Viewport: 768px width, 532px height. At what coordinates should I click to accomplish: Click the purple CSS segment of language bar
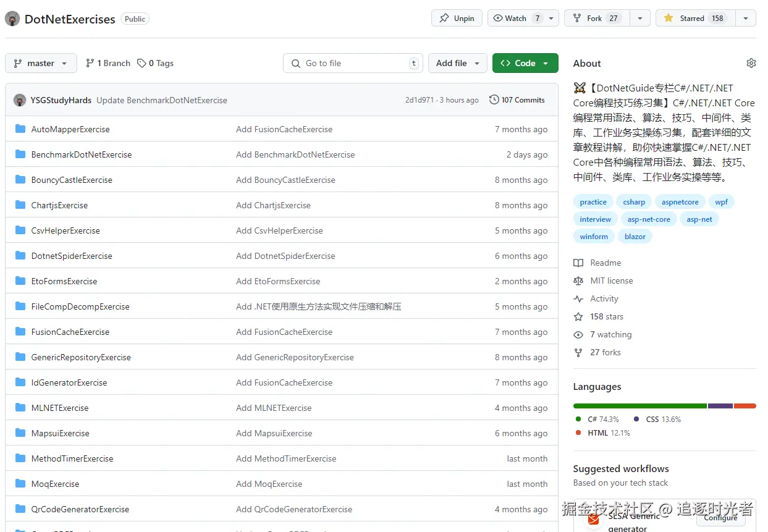[720, 406]
